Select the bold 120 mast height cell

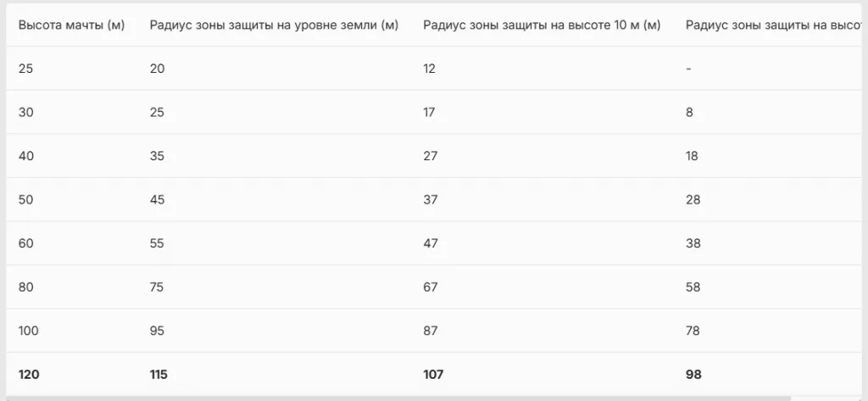[x=29, y=374]
